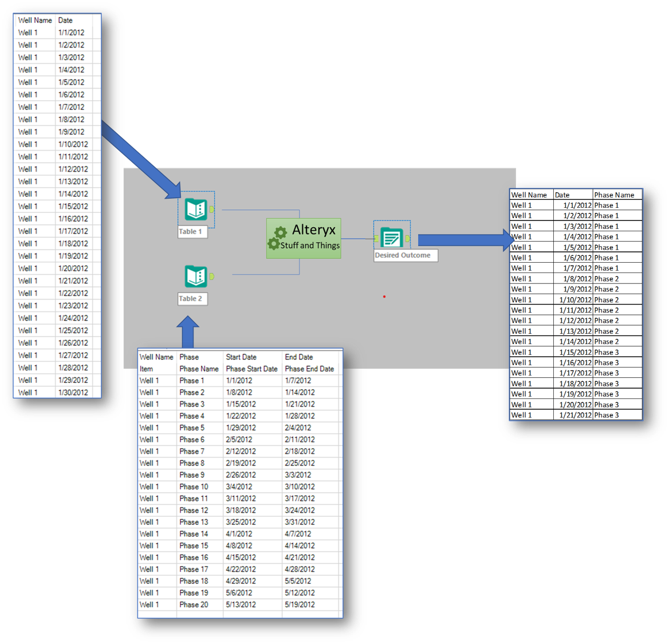The height and width of the screenshot is (644, 669).
Task: Select the Phase End Date header in Table 2
Action: click(x=309, y=369)
